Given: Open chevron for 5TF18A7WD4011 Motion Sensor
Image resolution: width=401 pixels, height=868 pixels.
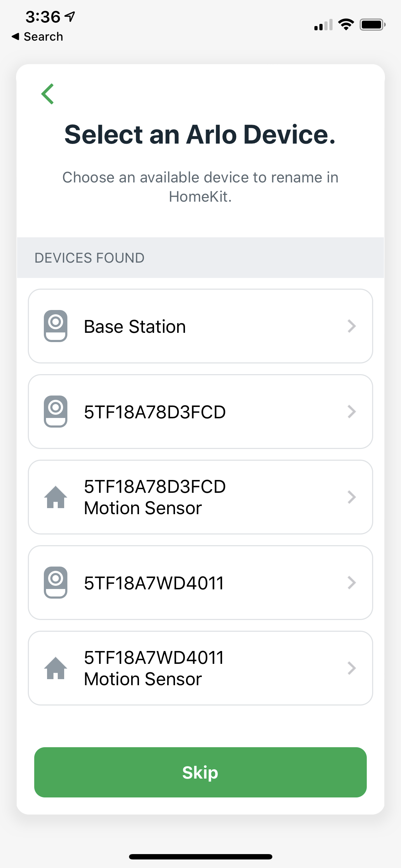Looking at the screenshot, I should (x=351, y=668).
